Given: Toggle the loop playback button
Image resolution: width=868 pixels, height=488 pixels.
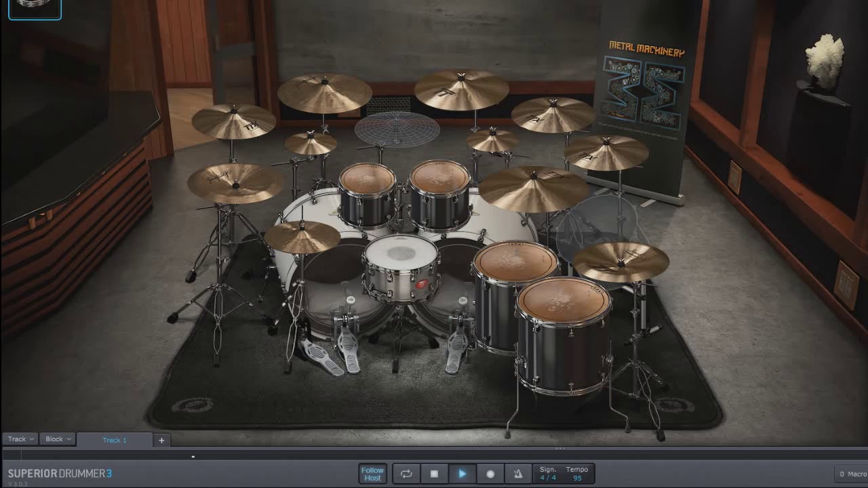Looking at the screenshot, I should 406,474.
